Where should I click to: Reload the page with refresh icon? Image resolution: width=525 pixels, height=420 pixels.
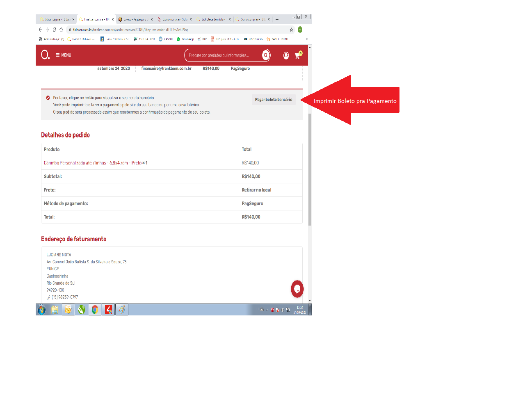(x=54, y=30)
